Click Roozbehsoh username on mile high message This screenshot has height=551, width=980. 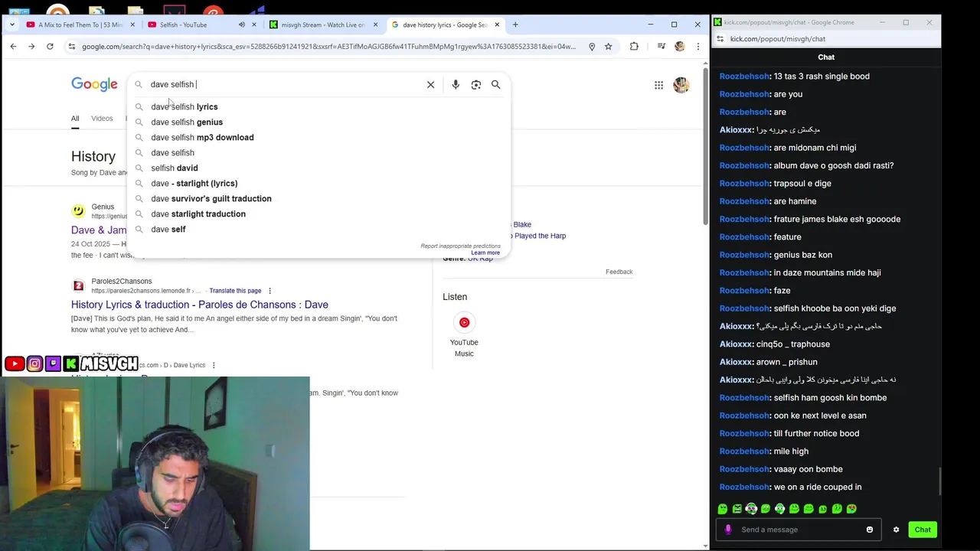744,451
